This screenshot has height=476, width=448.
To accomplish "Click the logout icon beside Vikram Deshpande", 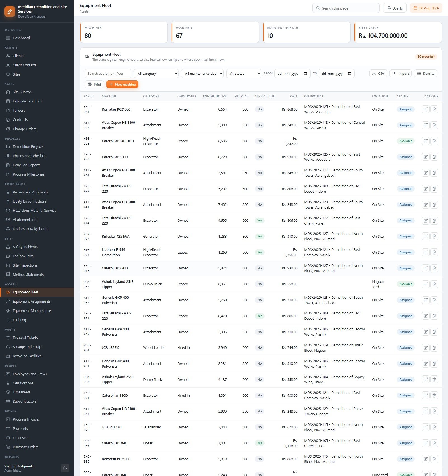I will pos(65,468).
